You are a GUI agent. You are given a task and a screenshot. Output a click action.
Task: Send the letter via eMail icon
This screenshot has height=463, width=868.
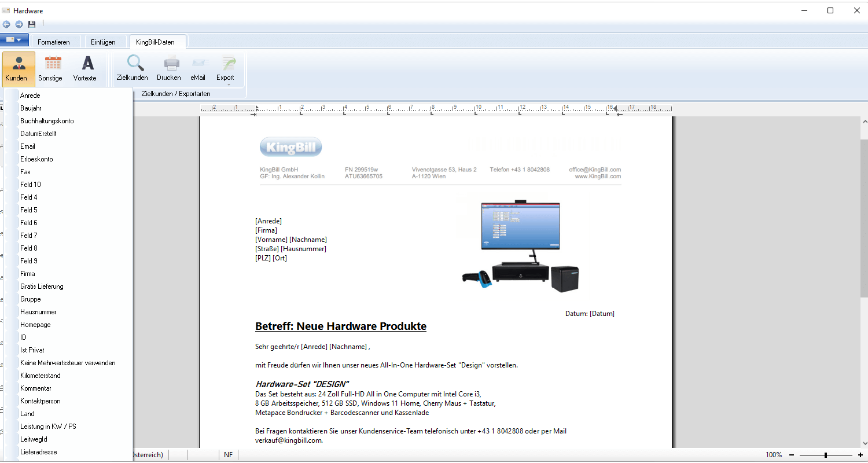point(198,68)
